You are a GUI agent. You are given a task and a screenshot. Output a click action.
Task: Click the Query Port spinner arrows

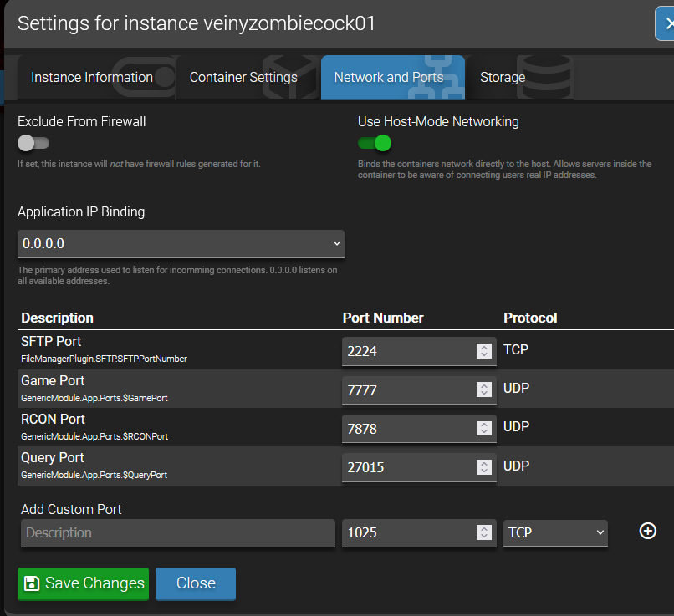tap(483, 466)
